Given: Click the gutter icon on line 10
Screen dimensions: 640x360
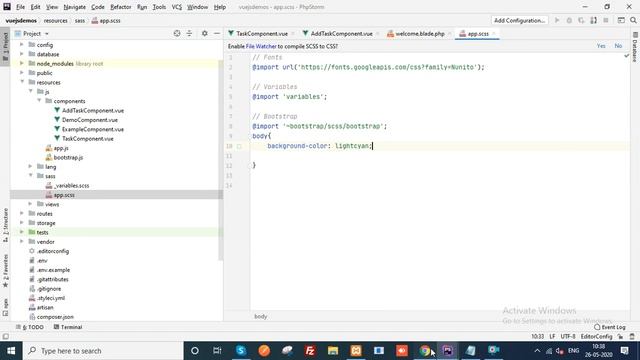Looking at the screenshot, I should (x=240, y=146).
